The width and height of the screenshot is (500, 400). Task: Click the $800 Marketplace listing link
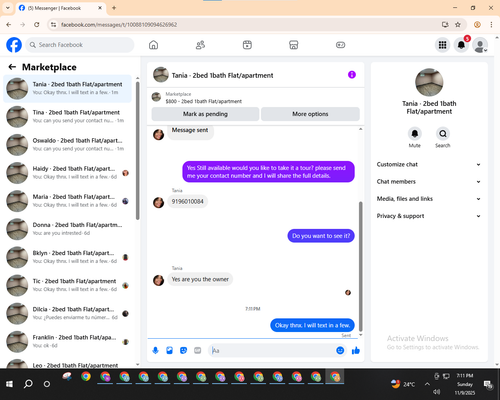coord(204,101)
